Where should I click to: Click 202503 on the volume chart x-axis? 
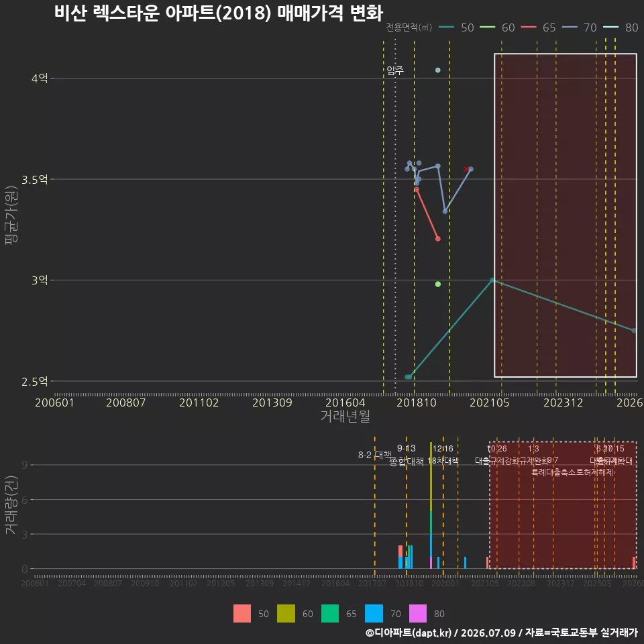[x=597, y=583]
